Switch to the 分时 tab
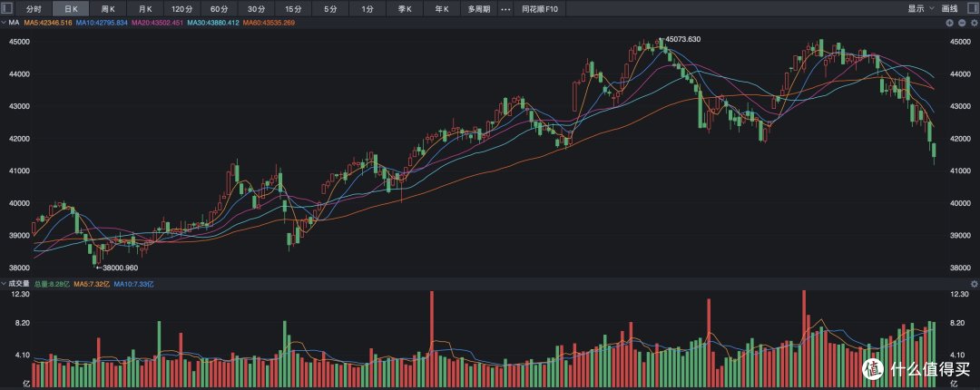This screenshot has width=980, height=390. pos(34,9)
